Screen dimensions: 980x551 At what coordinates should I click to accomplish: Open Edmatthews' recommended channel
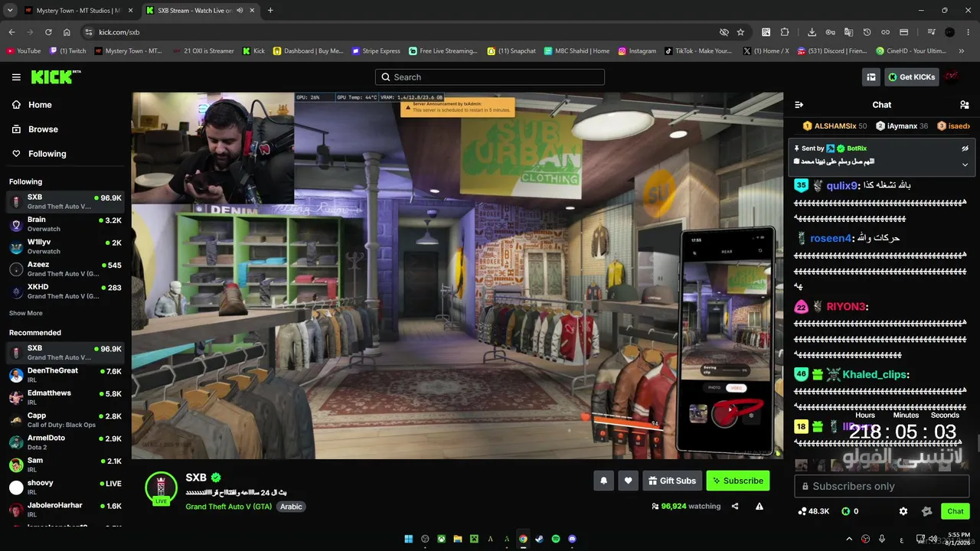pyautogui.click(x=65, y=397)
